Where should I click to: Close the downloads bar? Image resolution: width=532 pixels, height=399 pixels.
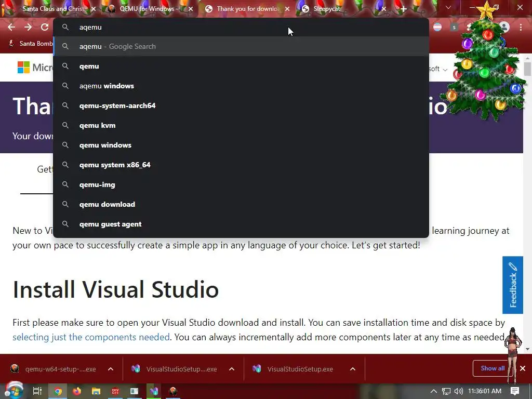(x=523, y=368)
